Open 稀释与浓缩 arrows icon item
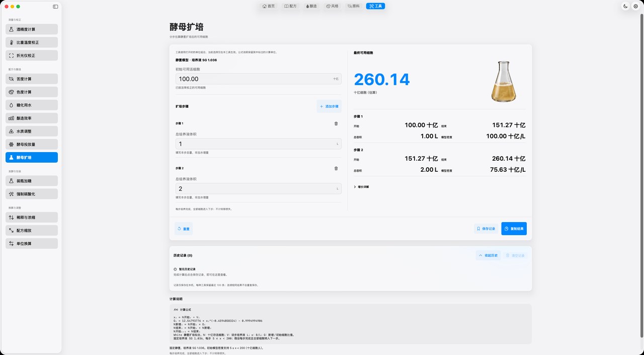Viewport: 644px width, 355px height. 32,218
